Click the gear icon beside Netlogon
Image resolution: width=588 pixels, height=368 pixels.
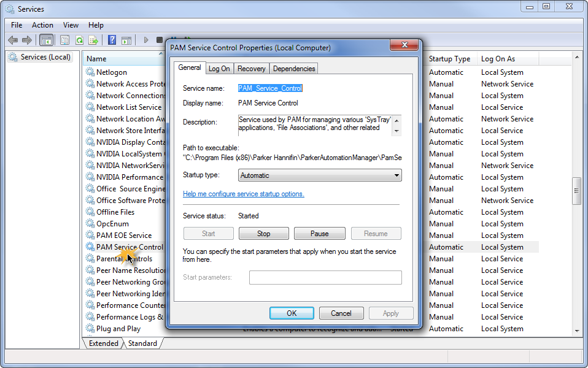90,72
